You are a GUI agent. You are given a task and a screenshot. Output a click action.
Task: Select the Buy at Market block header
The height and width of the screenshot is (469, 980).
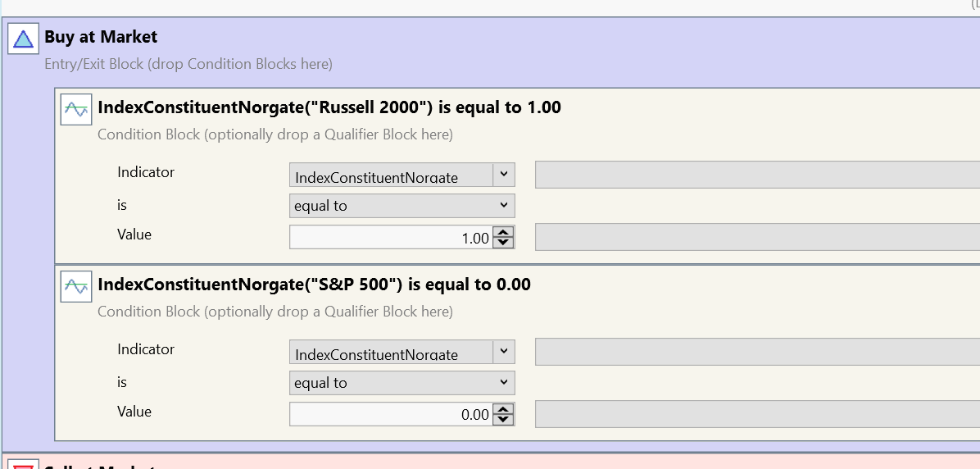pos(101,37)
